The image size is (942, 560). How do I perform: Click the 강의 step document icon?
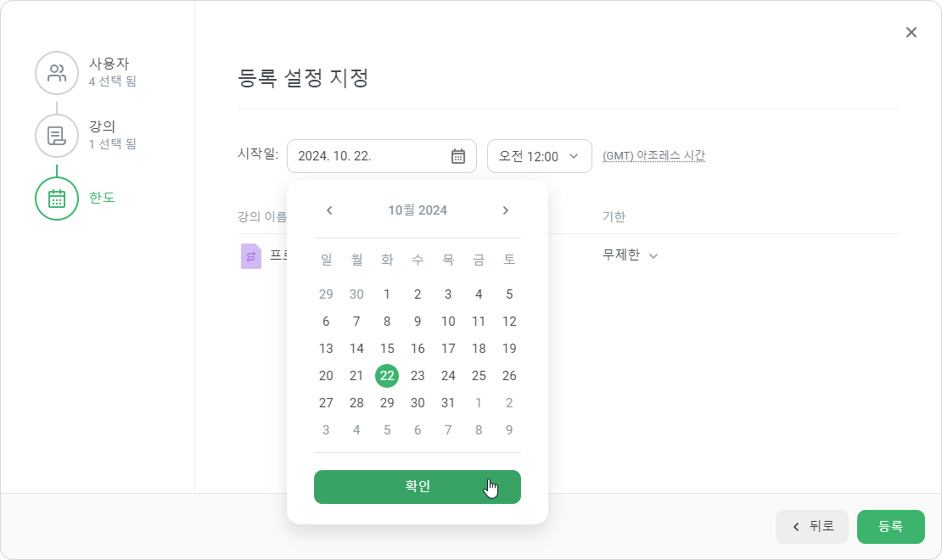point(57,136)
